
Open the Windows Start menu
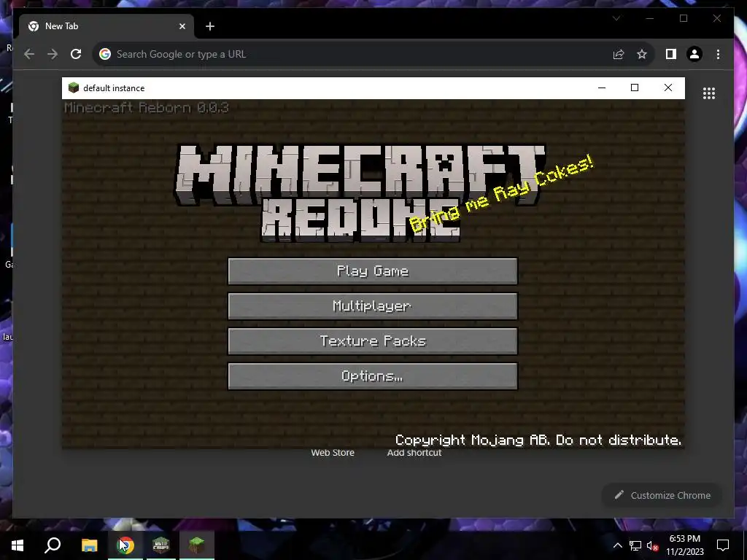pyautogui.click(x=18, y=545)
